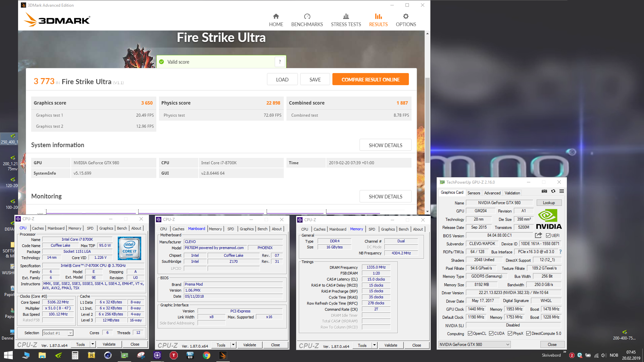Image resolution: width=644 pixels, height=362 pixels.
Task: Open ThrottleStop red T taskbar icon
Action: pyautogui.click(x=174, y=355)
